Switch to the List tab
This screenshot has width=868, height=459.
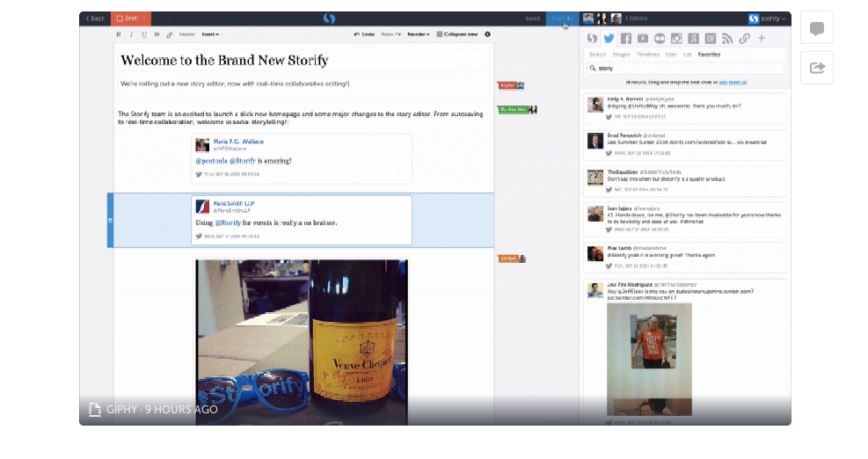[x=687, y=55]
